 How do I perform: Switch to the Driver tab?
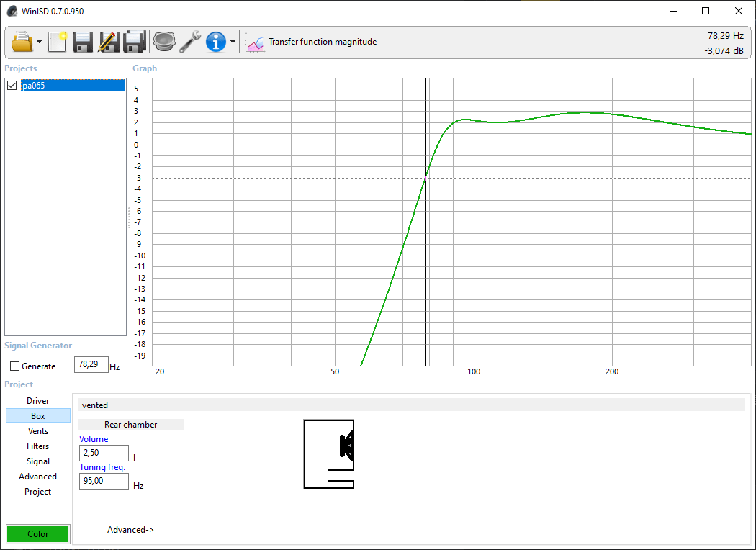[37, 400]
